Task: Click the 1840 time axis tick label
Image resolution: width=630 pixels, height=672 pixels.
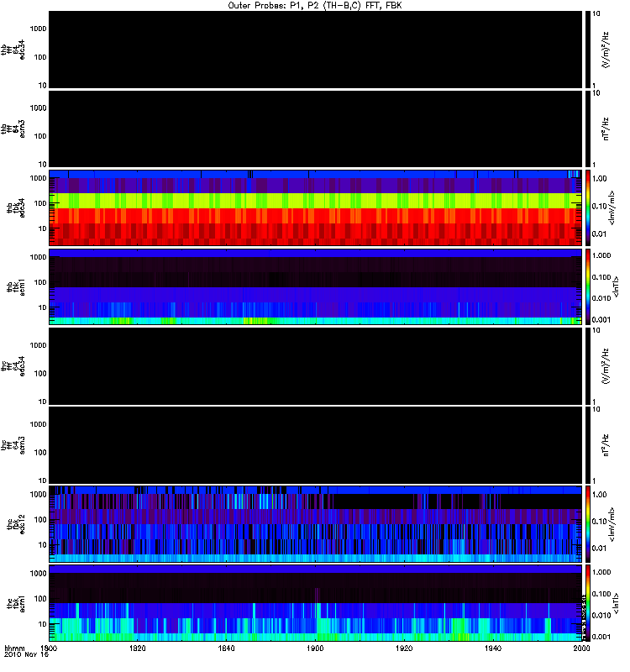Action: pyautogui.click(x=226, y=648)
